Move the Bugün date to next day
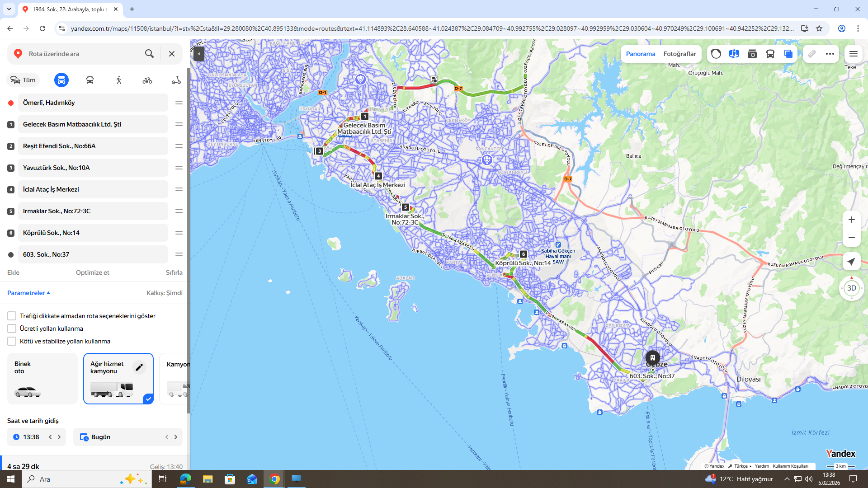This screenshot has width=868, height=488. tap(176, 437)
